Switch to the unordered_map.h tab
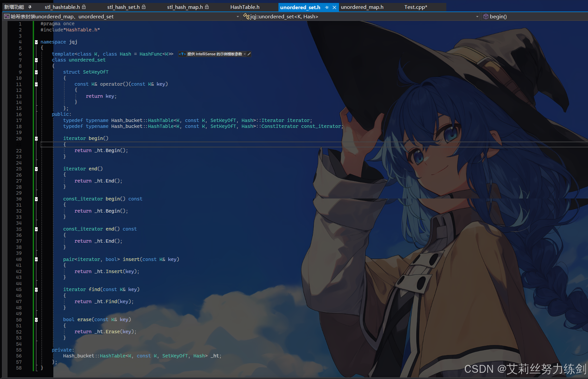The width and height of the screenshot is (588, 379). tap(362, 7)
